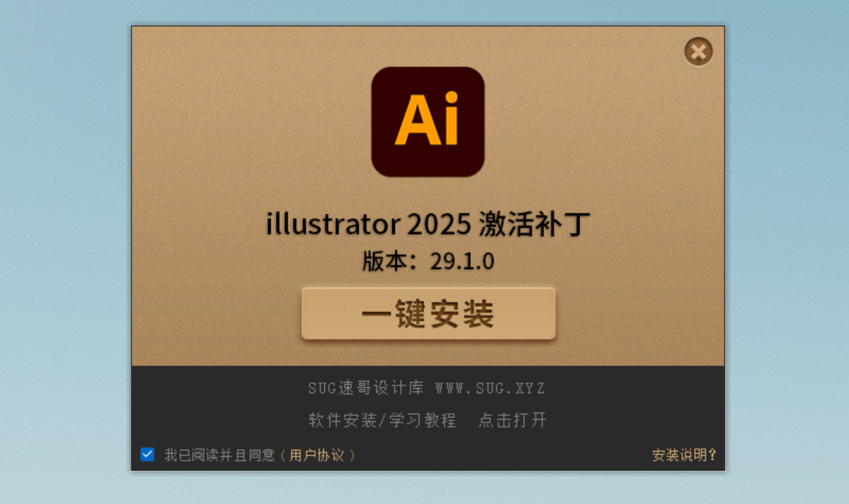The image size is (849, 504).
Task: Click the tan area right of the install button
Action: coord(637,315)
